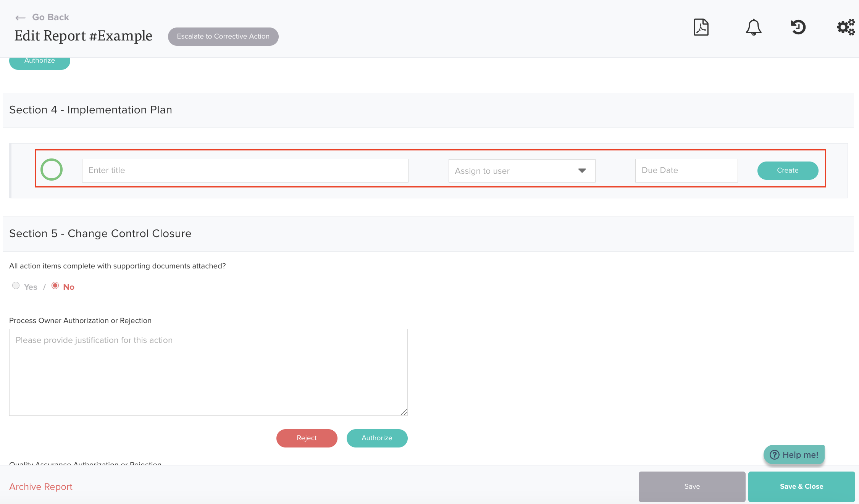Click the Archive Report link

[41, 487]
